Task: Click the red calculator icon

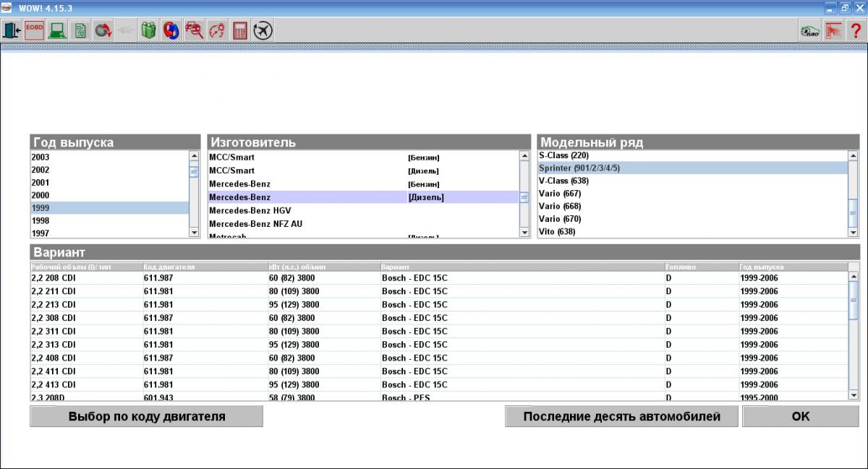Action: point(239,30)
